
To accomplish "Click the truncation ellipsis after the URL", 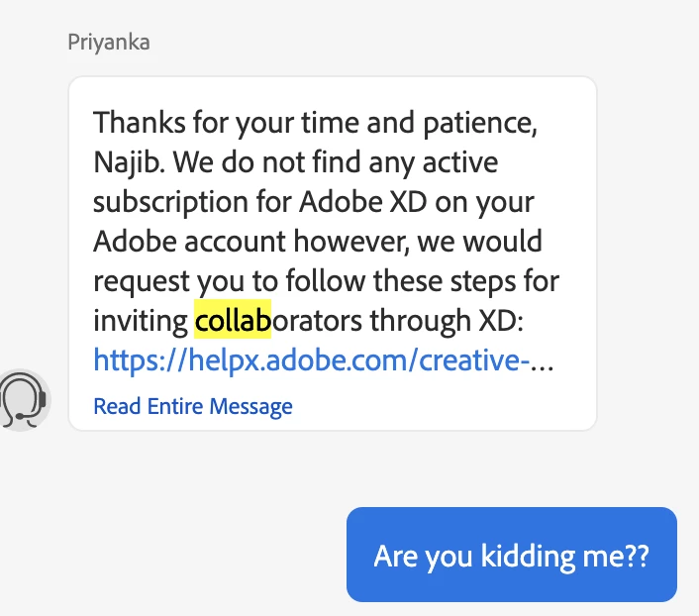I will (543, 361).
